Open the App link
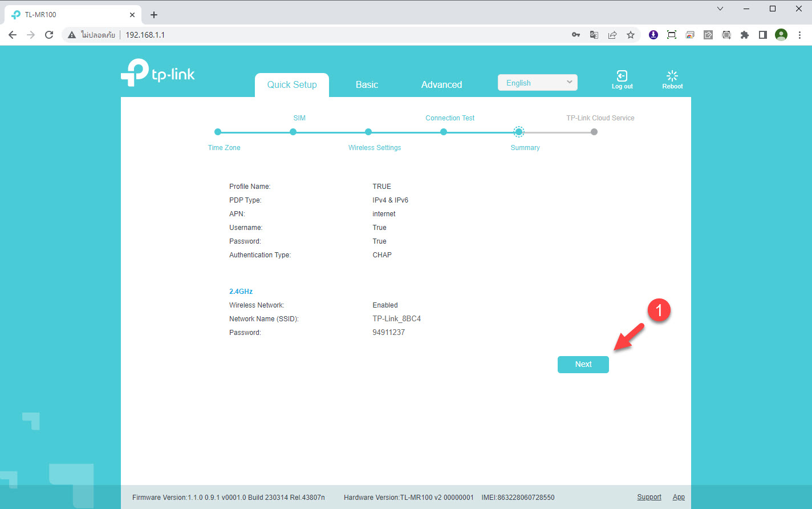Screen dimensions: 812x509 679,497
